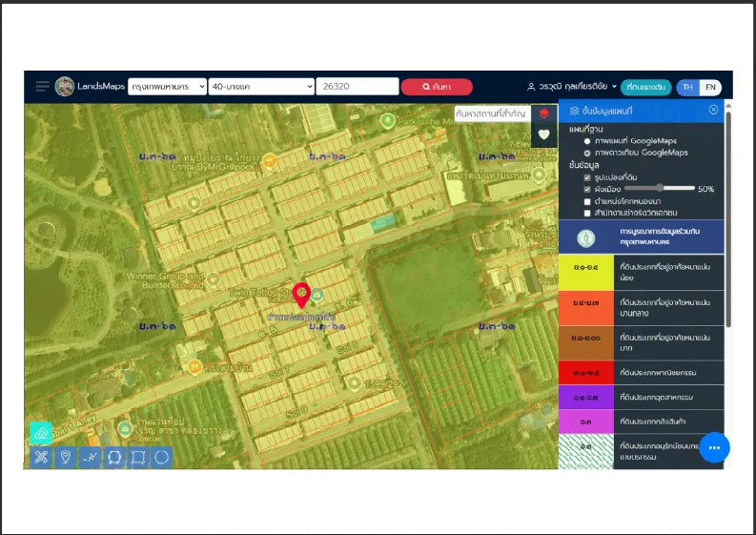Image resolution: width=756 pixels, height=535 pixels.
Task: Select the ภาพดาวเทียม GoogleMaps radio button
Action: 587,153
